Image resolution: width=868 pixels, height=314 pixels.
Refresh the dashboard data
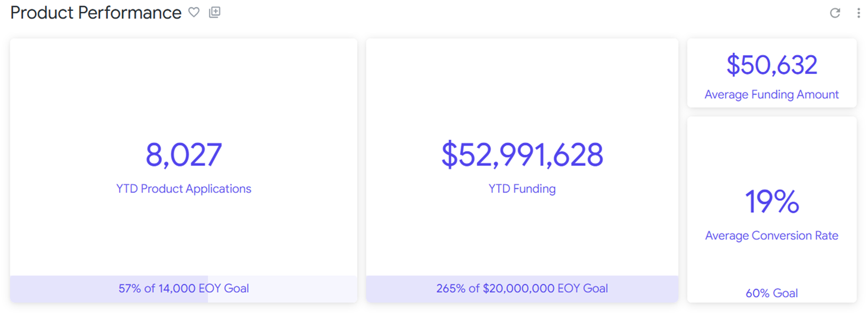pyautogui.click(x=835, y=13)
